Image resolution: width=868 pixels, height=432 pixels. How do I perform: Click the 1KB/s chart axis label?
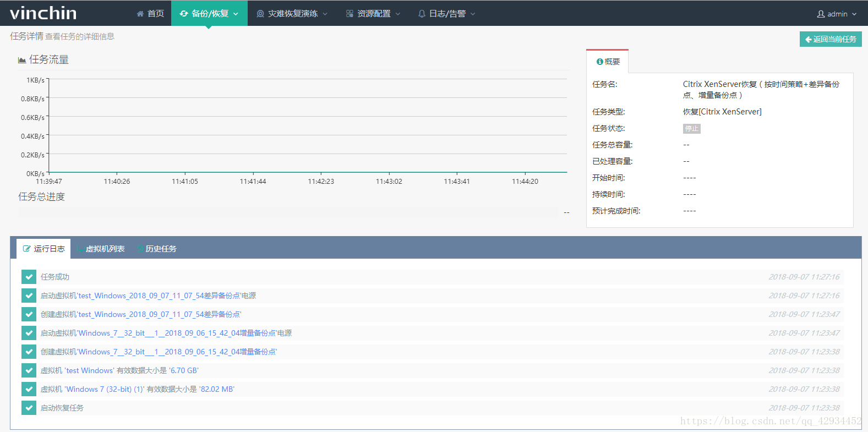pyautogui.click(x=35, y=80)
